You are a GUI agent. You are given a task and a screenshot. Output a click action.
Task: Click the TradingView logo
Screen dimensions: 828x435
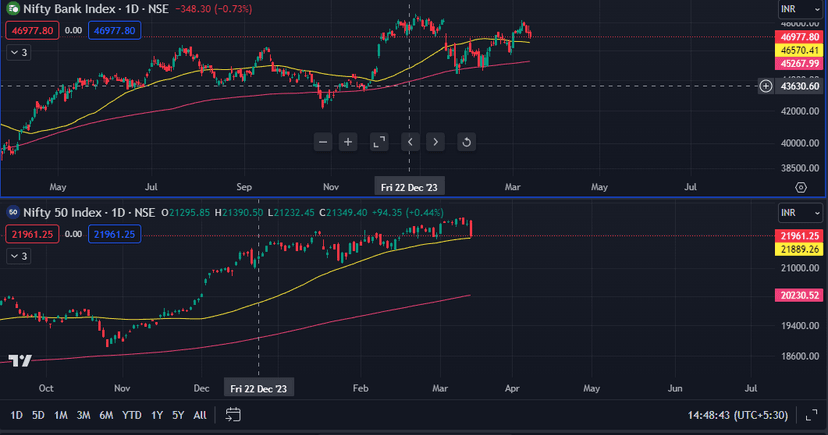[20, 360]
